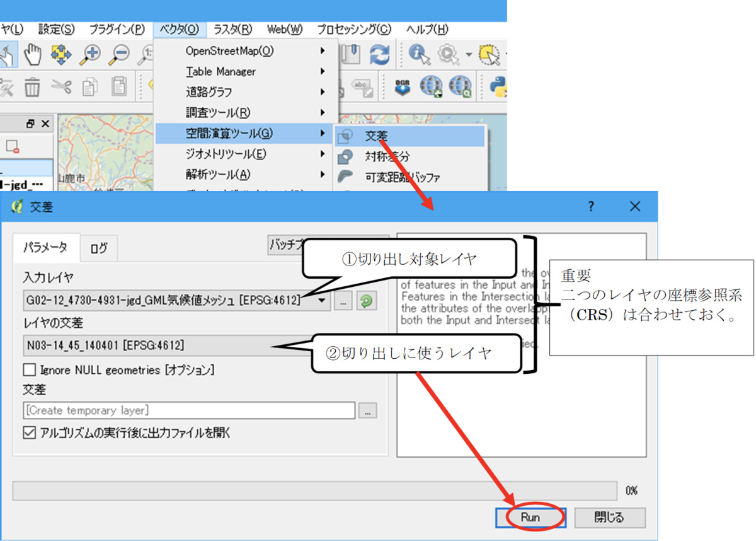Choose 可変距離バッファ from the submenu

coord(410,177)
